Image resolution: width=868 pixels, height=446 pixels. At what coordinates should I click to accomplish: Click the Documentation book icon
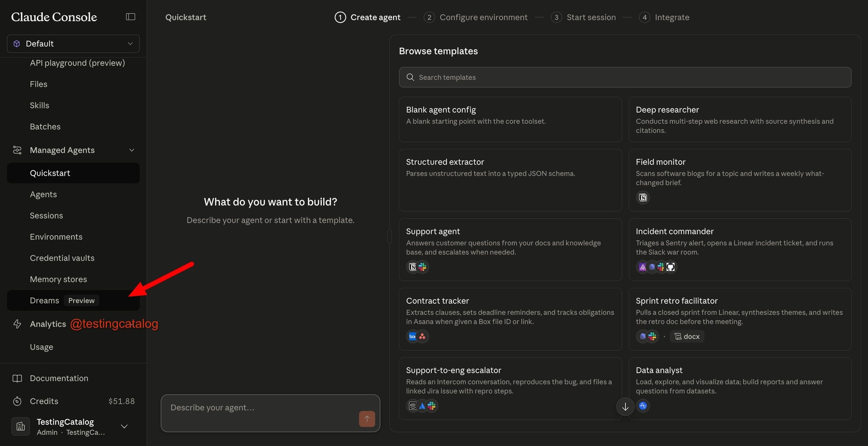(17, 378)
